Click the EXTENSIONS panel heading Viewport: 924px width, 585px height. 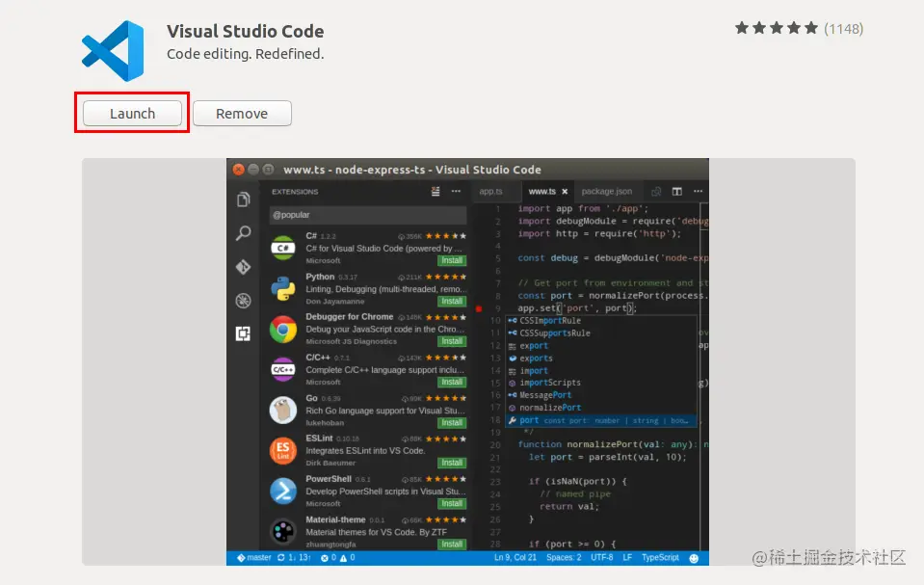295,192
